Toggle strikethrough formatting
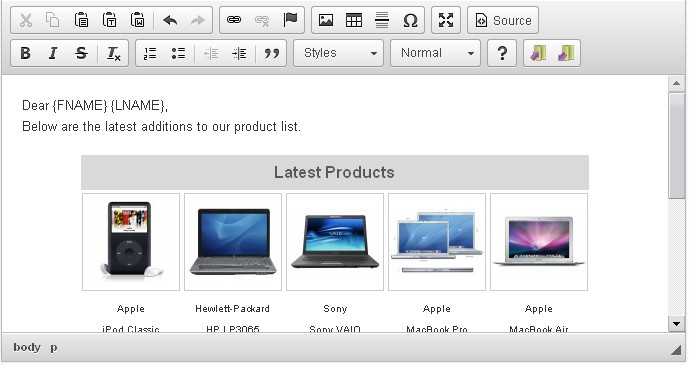690x366 pixels. tap(81, 53)
